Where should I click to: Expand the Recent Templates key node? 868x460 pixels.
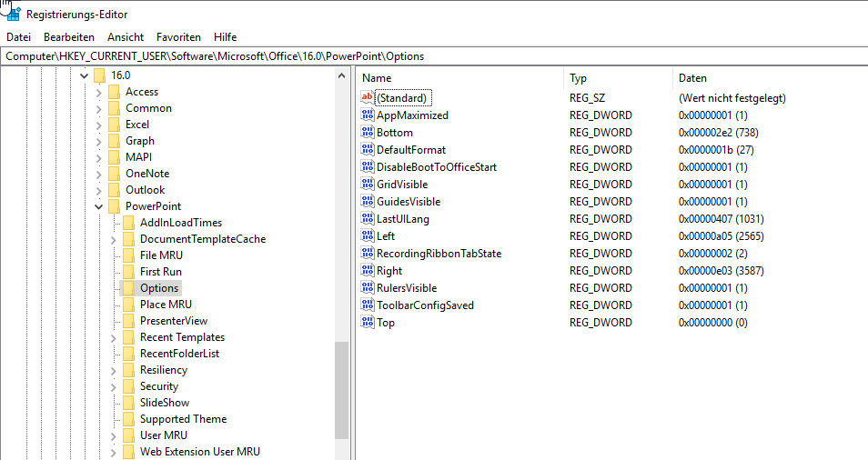[x=113, y=338]
